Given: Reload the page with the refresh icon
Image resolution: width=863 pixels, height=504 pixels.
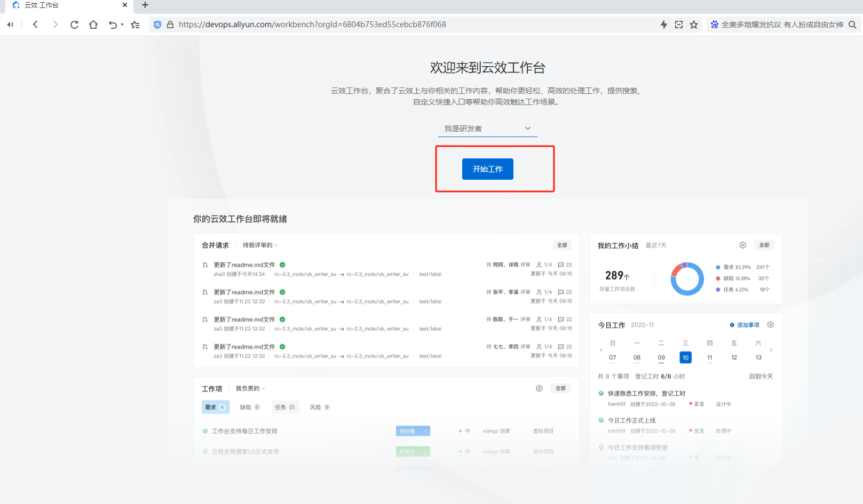Looking at the screenshot, I should pyautogui.click(x=74, y=25).
